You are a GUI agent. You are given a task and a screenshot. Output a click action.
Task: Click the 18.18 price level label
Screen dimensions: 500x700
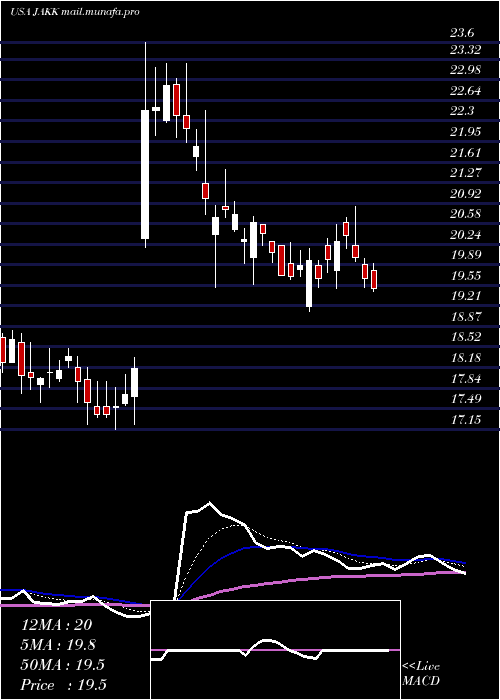[466, 358]
